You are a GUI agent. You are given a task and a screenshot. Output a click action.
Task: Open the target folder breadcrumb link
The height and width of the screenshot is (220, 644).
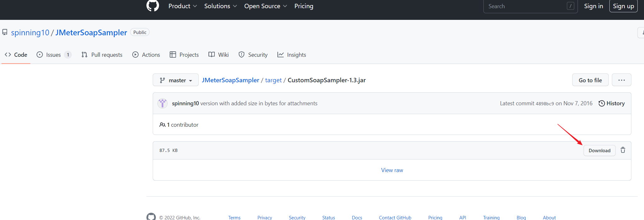tap(273, 80)
